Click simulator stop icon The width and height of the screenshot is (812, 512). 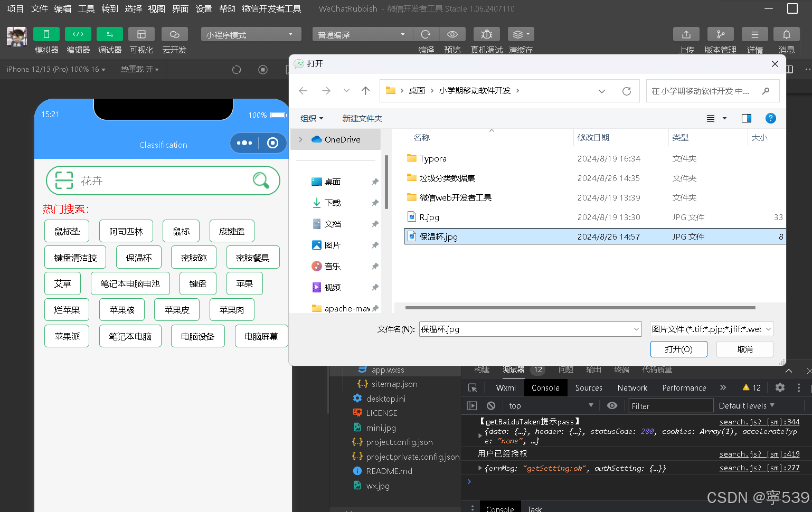coord(263,70)
